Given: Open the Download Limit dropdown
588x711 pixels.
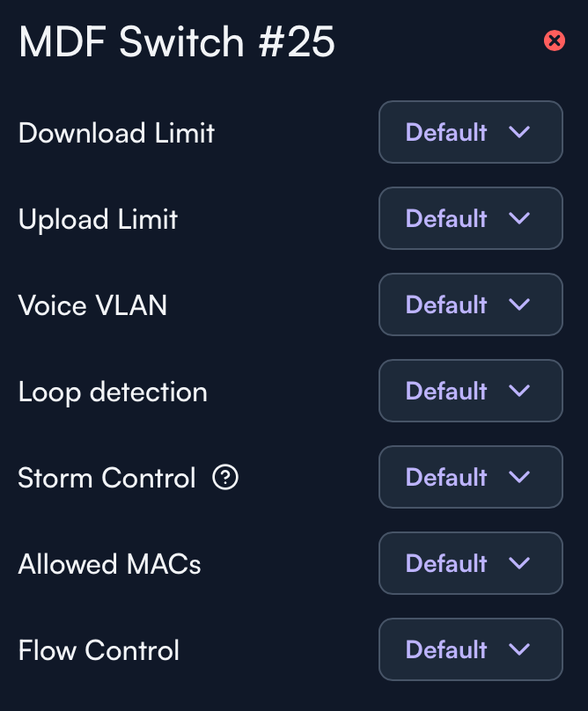Looking at the screenshot, I should pyautogui.click(x=470, y=132).
